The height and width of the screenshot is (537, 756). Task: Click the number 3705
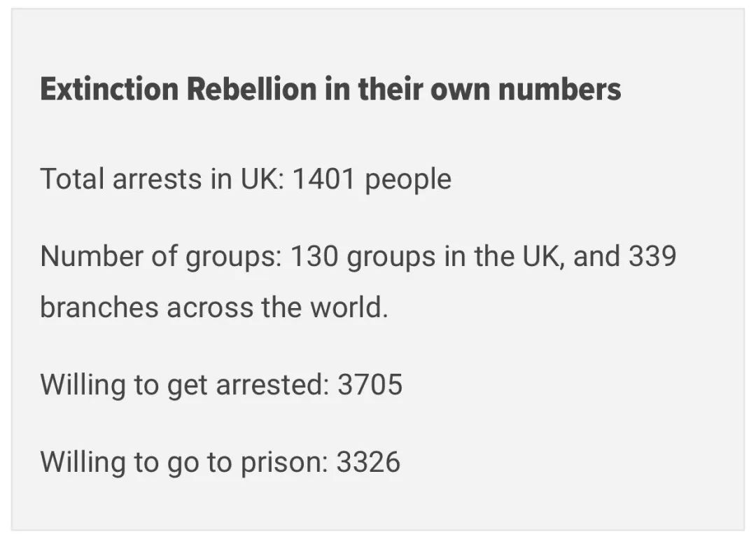(x=370, y=385)
